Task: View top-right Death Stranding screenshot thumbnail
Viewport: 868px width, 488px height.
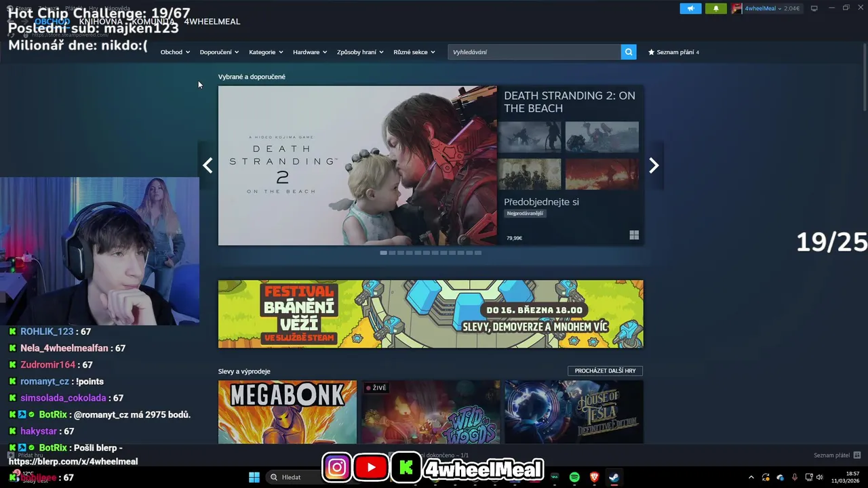Action: [602, 138]
